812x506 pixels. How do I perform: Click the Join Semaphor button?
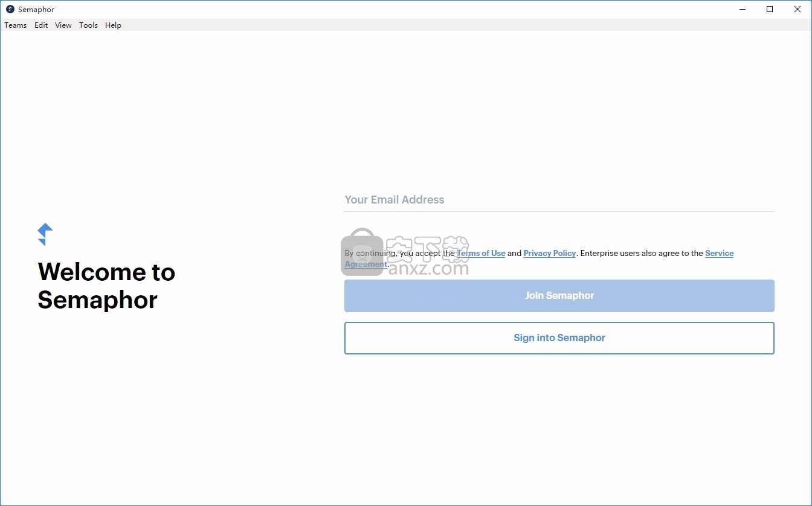[x=559, y=295]
